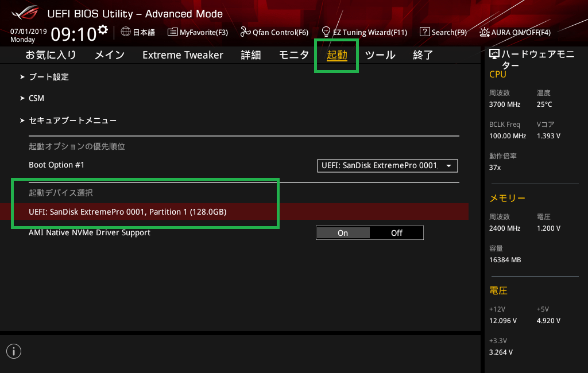Select the 起動 tab
The height and width of the screenshot is (373, 588).
coord(336,55)
